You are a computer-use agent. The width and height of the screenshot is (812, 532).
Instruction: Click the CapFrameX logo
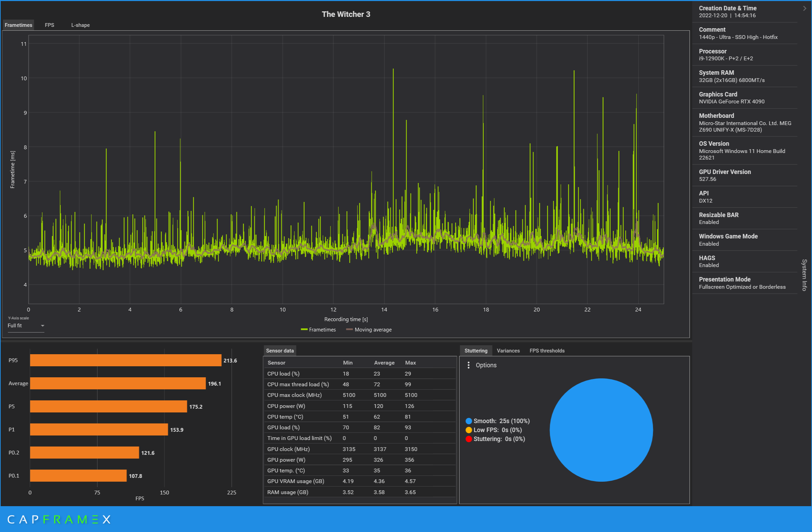[x=59, y=519]
